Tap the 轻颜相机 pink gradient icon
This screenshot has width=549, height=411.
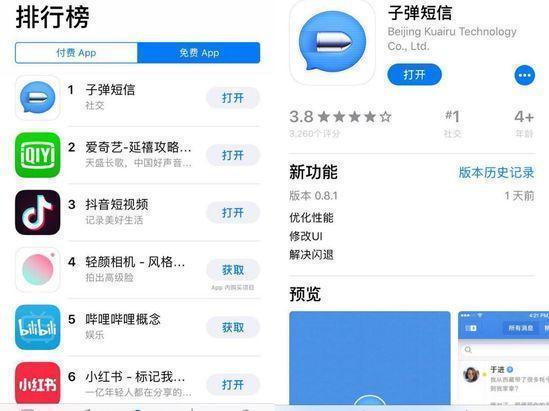(37, 270)
